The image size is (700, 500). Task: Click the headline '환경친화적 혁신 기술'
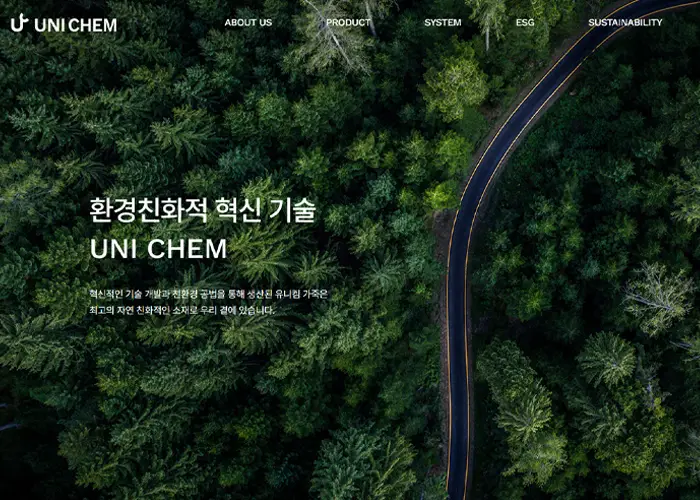203,210
